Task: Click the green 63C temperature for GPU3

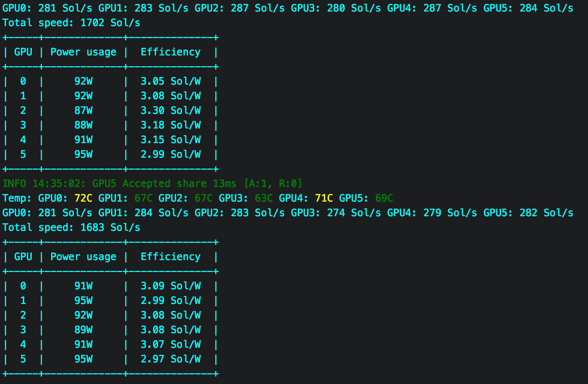Action: click(x=264, y=198)
